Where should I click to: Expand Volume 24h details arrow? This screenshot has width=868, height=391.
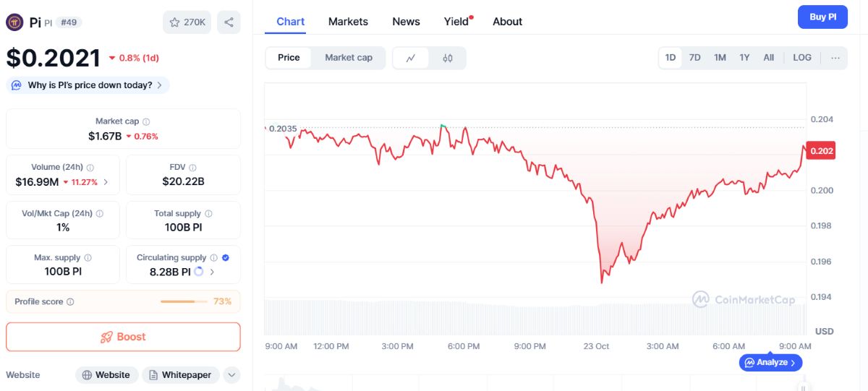pos(106,182)
